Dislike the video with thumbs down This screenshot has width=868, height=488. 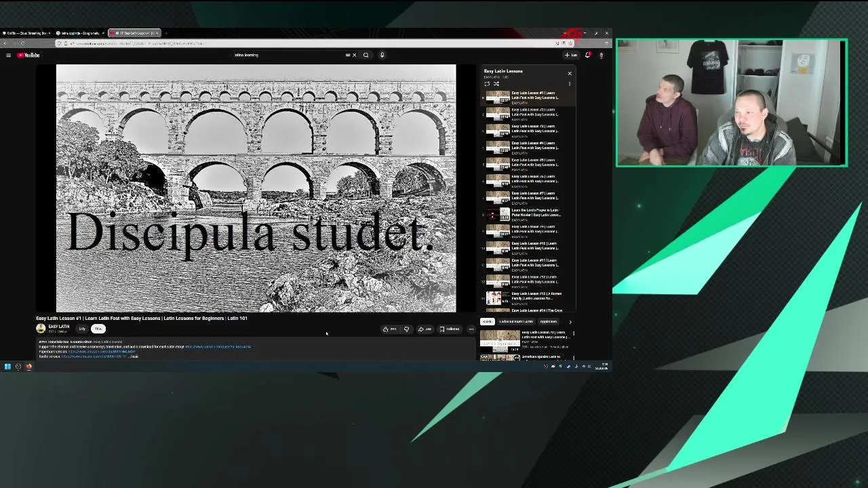click(x=406, y=329)
